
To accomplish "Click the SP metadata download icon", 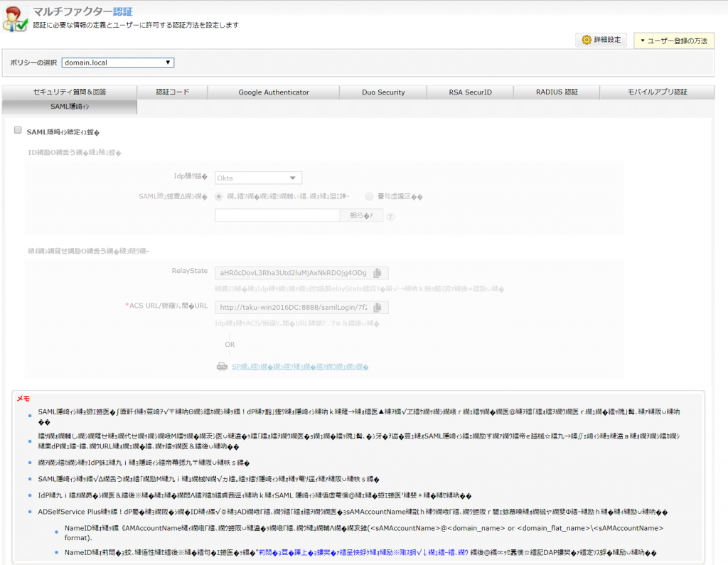I will coord(222,367).
